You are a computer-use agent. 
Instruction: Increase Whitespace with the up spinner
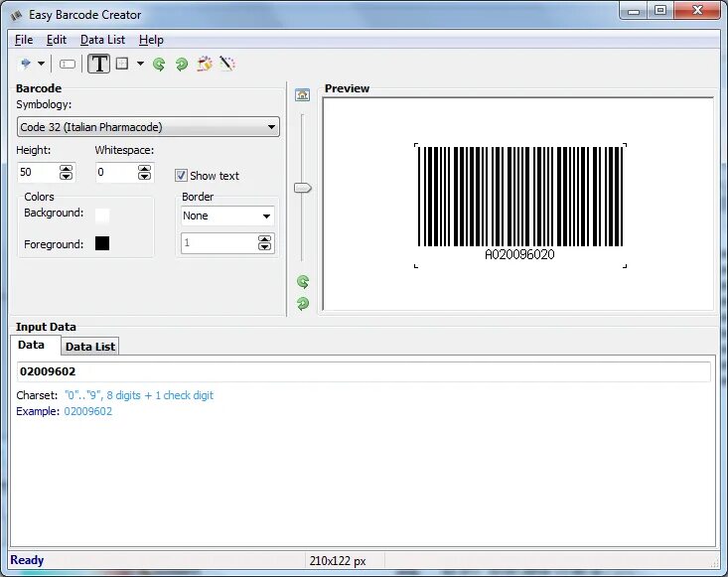[144, 168]
